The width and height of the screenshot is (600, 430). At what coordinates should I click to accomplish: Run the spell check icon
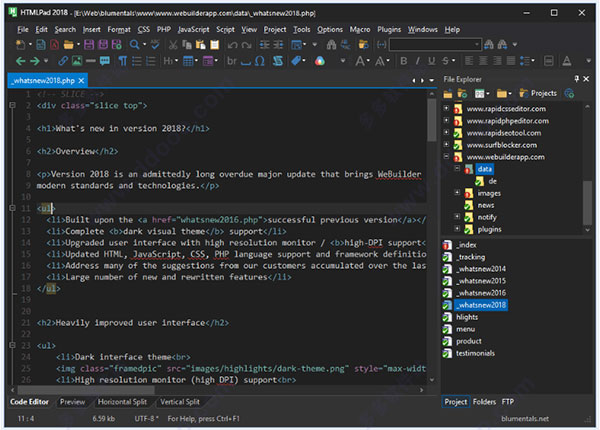point(155,45)
